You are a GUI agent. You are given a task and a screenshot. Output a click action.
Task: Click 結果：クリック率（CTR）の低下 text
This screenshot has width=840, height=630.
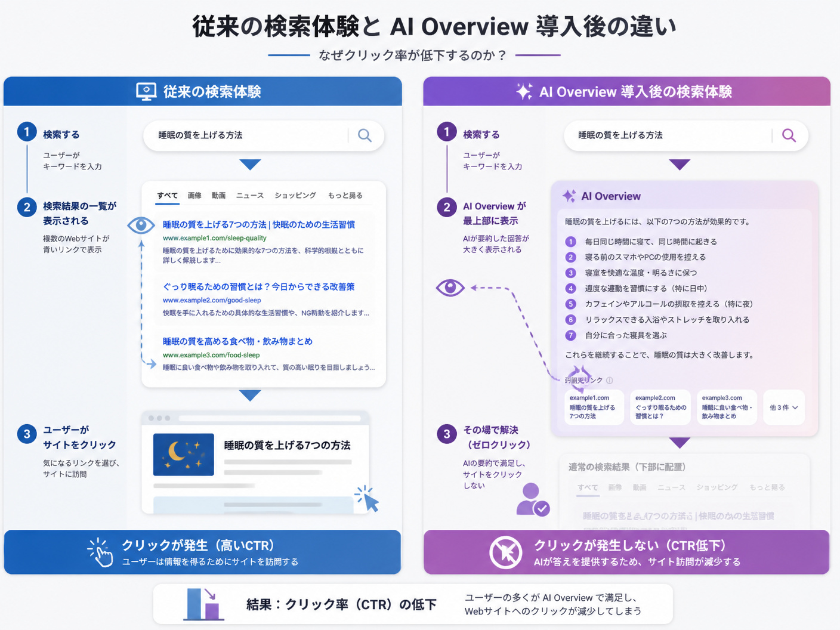[x=341, y=604]
